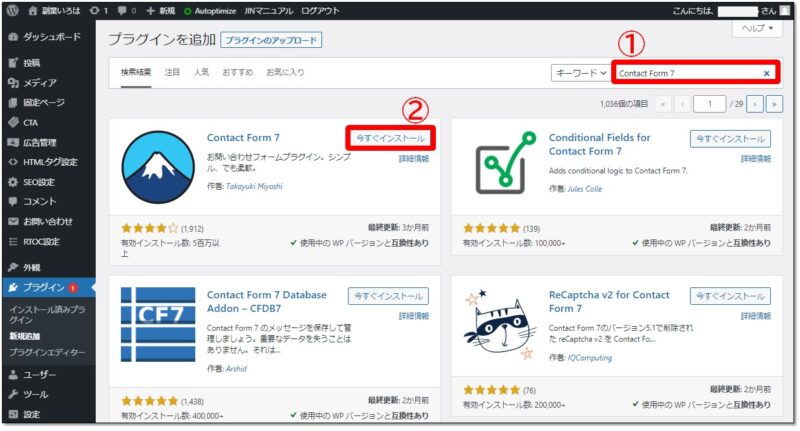Open author IQComputing link
This screenshot has width=800, height=431.
coord(590,358)
